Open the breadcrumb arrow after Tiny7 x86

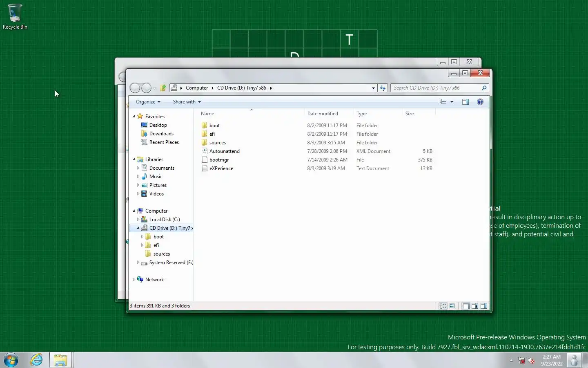coord(271,88)
